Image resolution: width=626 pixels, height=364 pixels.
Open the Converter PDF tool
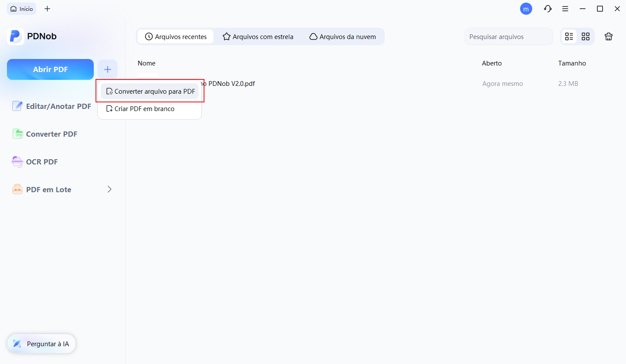tap(52, 134)
